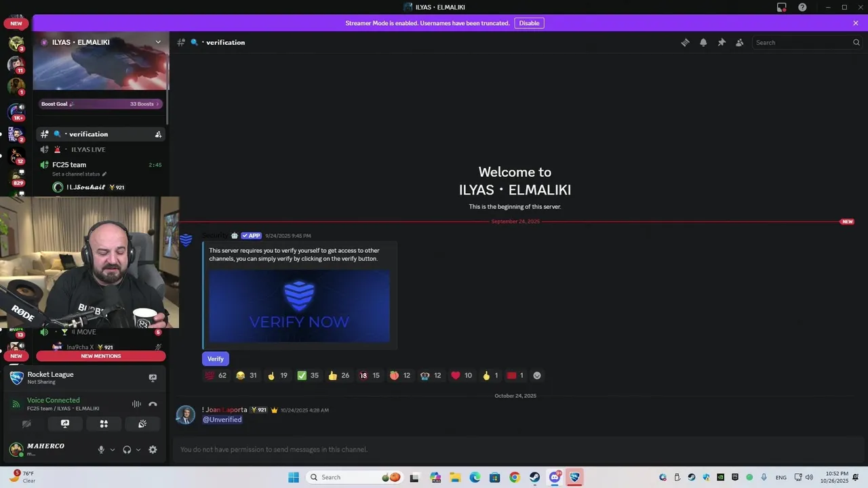Share Rocket League screen icon
Image resolution: width=868 pixels, height=488 pixels.
[153, 378]
